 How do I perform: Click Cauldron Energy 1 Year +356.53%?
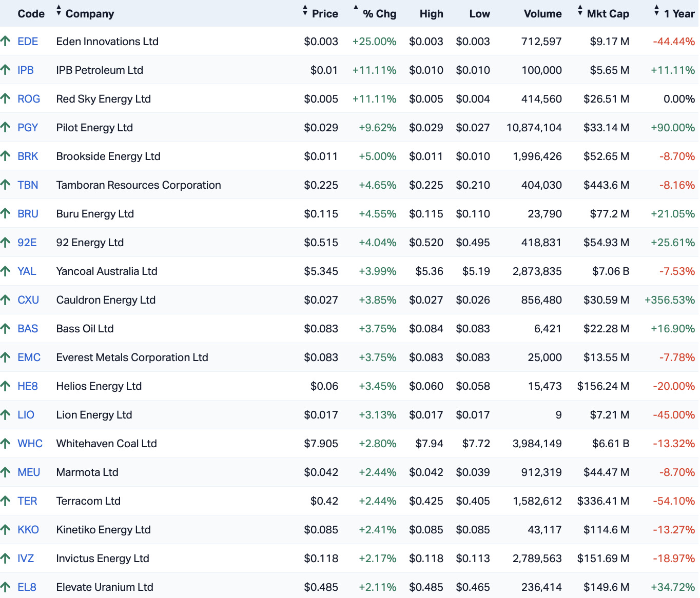click(x=670, y=300)
